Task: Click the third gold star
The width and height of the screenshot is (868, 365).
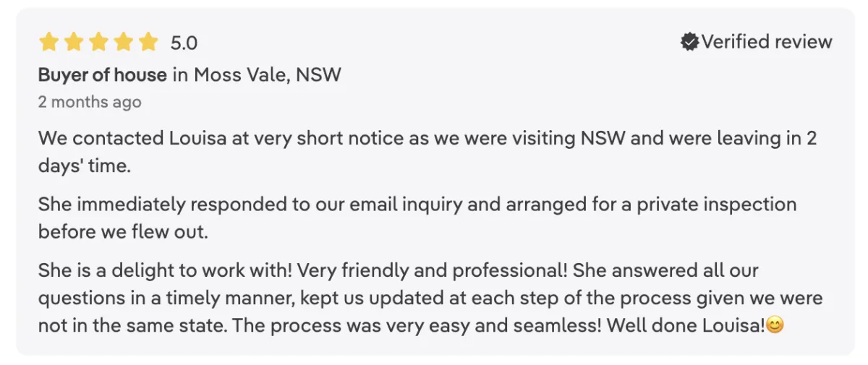Action: 98,42
